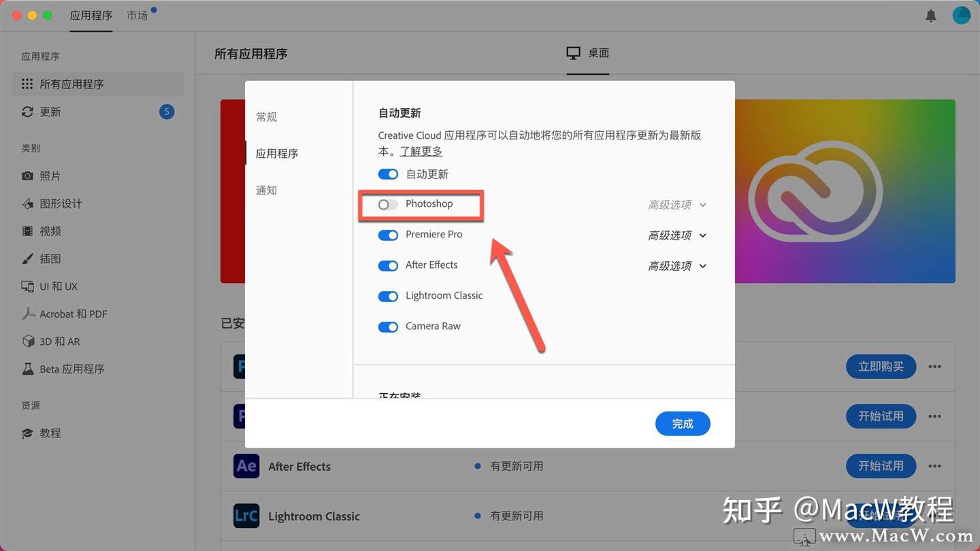Click the UI and UX icon
Image resolution: width=980 pixels, height=551 pixels.
click(x=27, y=286)
